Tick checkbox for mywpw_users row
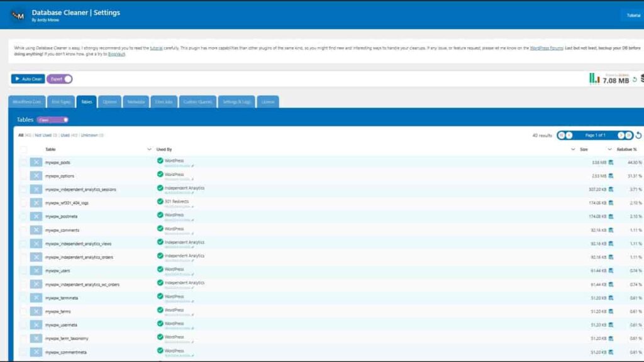The image size is (644, 362). (23, 271)
